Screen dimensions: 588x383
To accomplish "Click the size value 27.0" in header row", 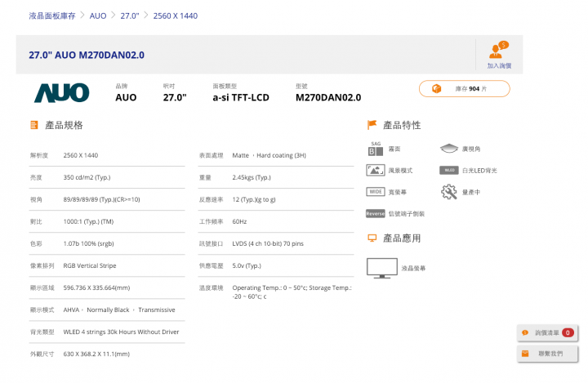I will (x=175, y=97).
